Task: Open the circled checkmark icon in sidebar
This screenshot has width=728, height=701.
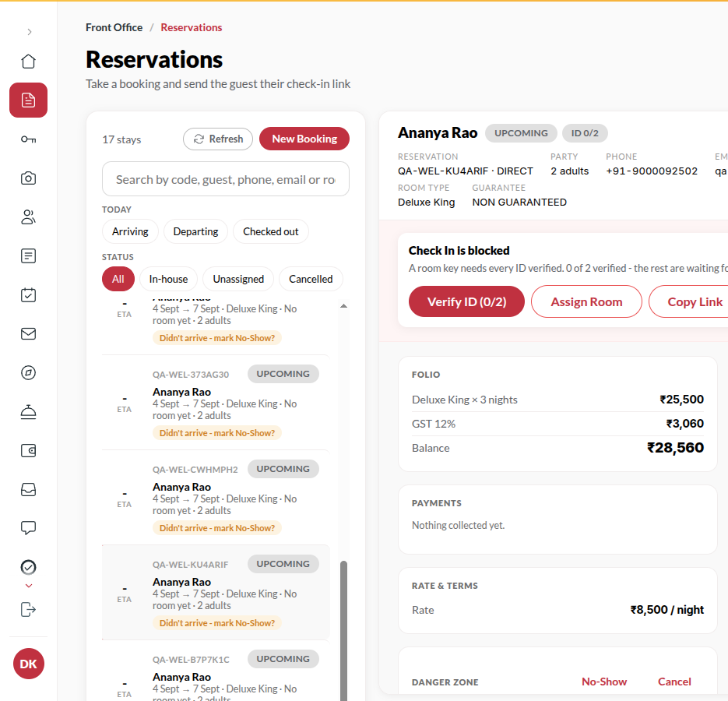Action: point(28,567)
